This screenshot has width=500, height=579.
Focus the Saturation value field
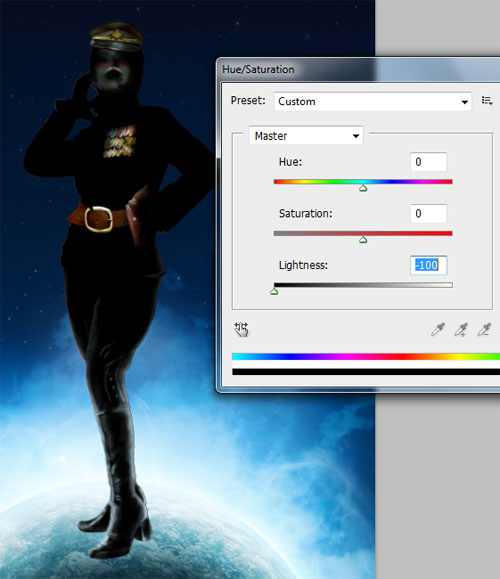coord(428,213)
